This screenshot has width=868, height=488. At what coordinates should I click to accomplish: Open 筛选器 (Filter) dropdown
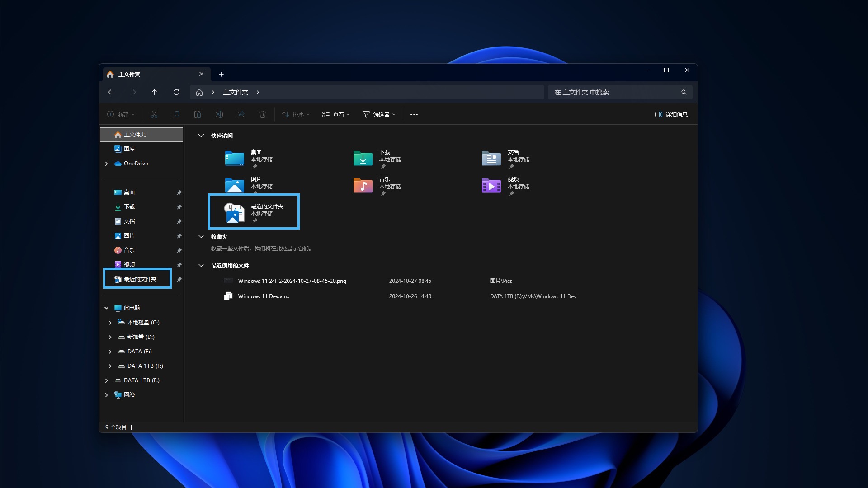[378, 114]
